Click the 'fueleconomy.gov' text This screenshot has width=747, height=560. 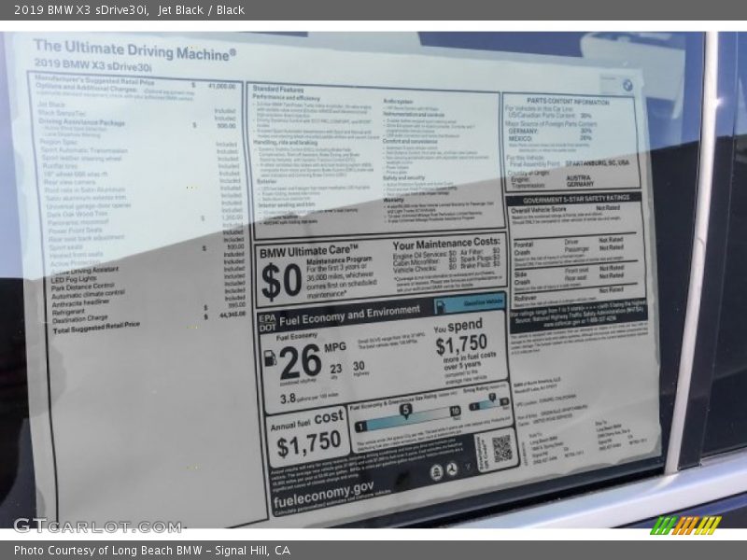click(323, 495)
